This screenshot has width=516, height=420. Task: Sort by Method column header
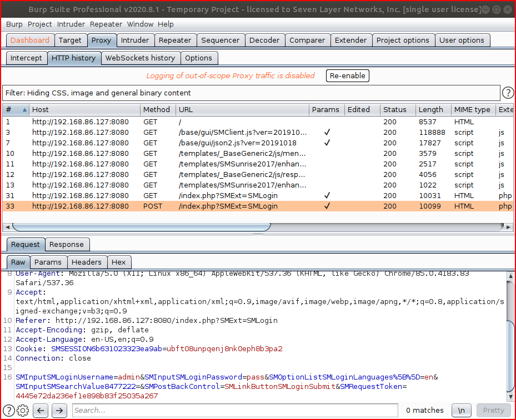(x=158, y=110)
